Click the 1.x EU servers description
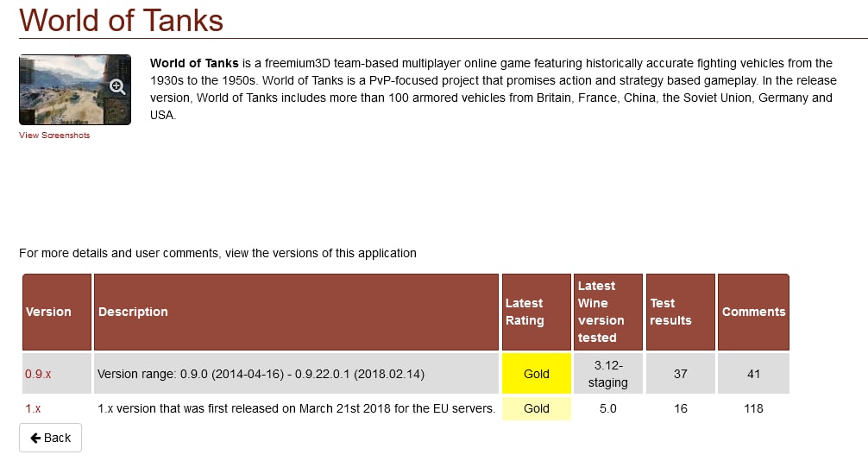This screenshot has height=461, width=868. (296, 408)
